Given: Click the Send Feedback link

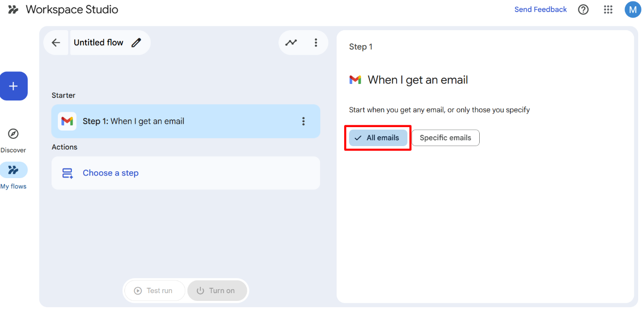Looking at the screenshot, I should [x=540, y=10].
